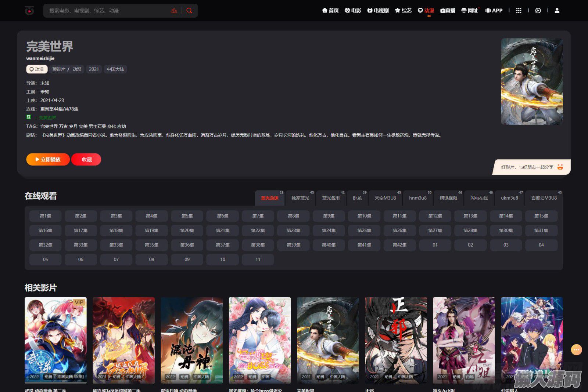This screenshot has width=588, height=392.
Task: Open the 电影 navigation item
Action: 353,11
